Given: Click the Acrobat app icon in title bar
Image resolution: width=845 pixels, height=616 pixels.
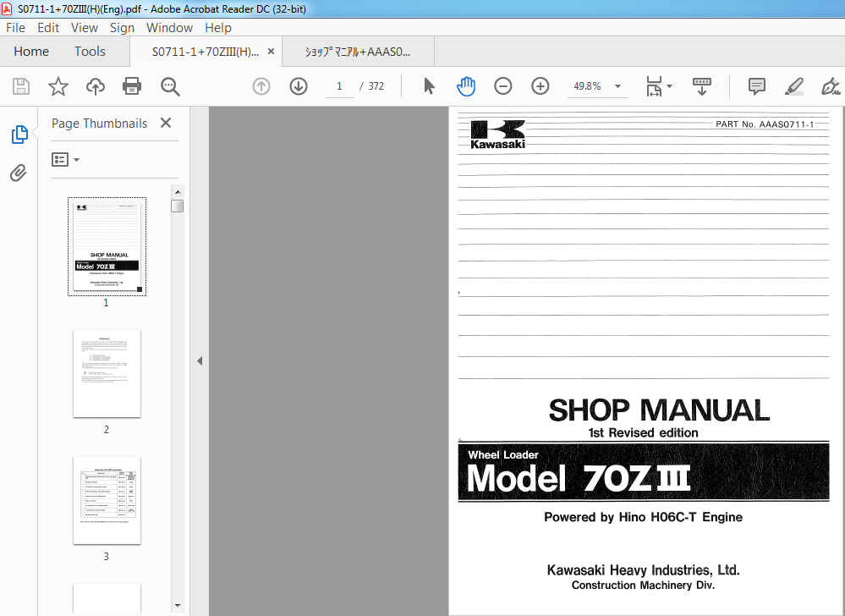Looking at the screenshot, I should tap(7, 8).
